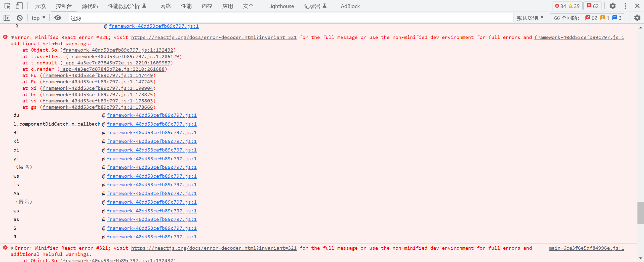
Task: Open the gs frame link 1:178666
Action: (98, 107)
